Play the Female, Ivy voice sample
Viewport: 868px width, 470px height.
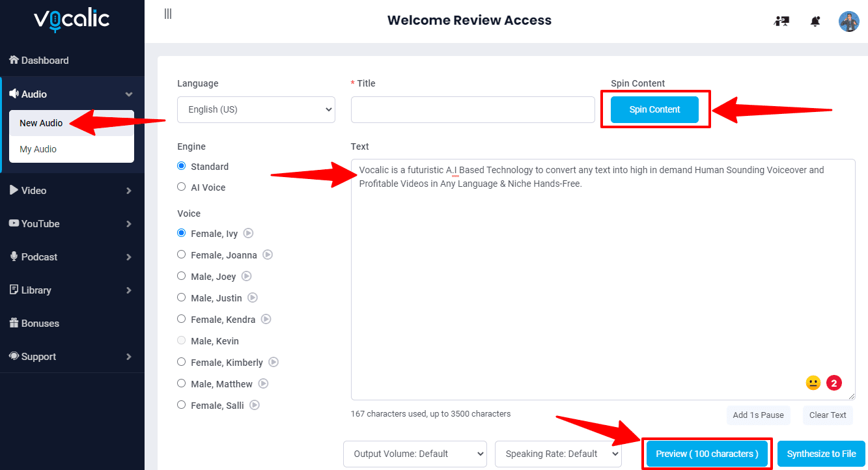coord(248,233)
